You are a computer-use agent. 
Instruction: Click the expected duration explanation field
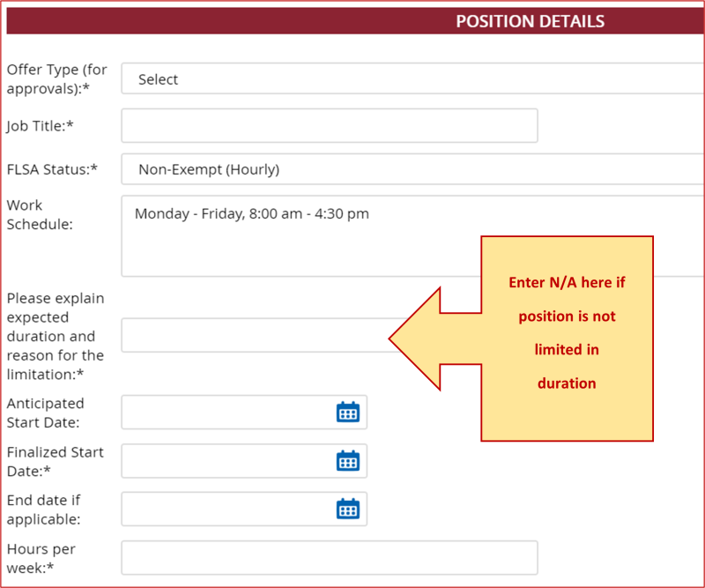(x=256, y=336)
